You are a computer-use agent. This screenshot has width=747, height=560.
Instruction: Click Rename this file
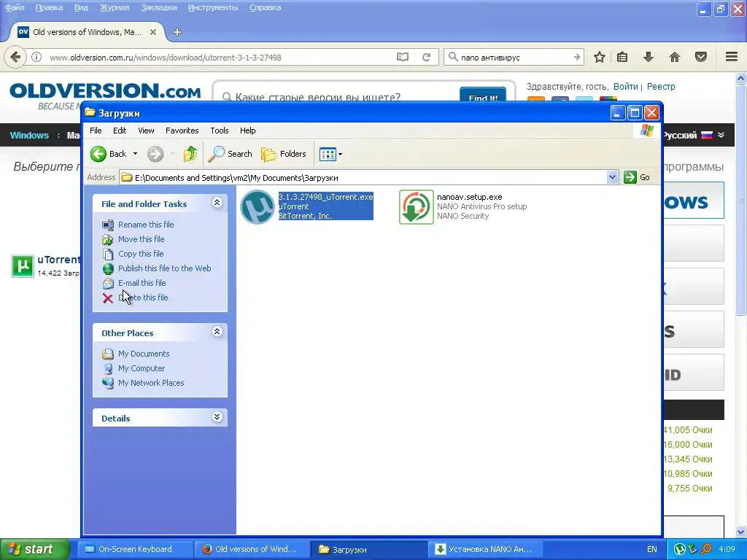(146, 225)
